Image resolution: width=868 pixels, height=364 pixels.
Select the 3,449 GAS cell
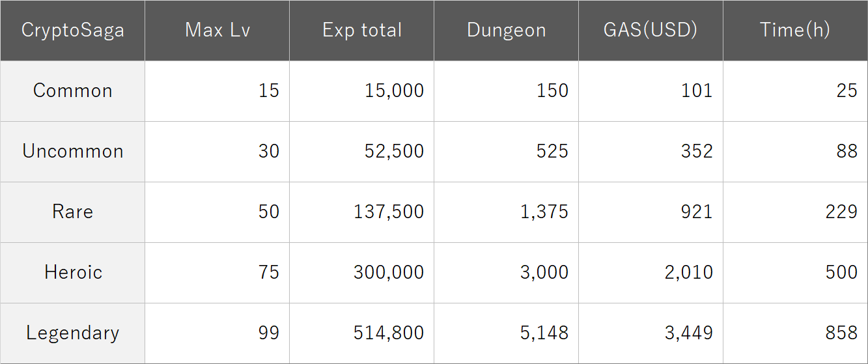[x=651, y=333]
